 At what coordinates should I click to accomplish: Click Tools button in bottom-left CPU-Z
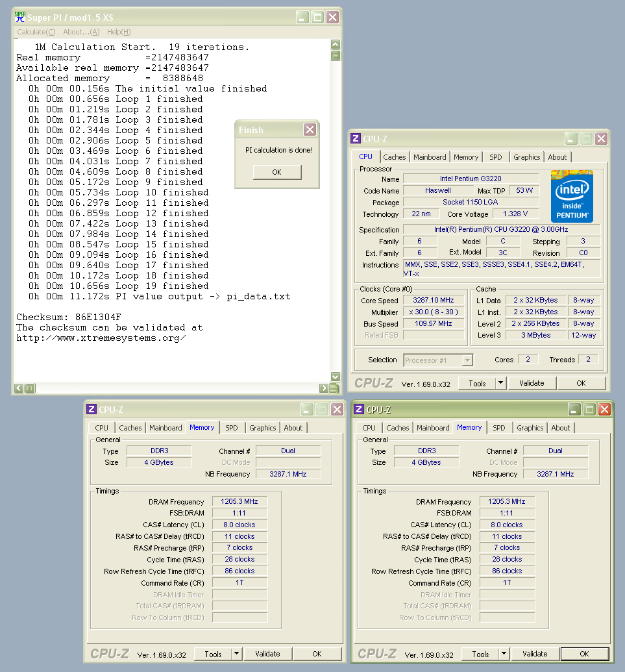pyautogui.click(x=213, y=654)
